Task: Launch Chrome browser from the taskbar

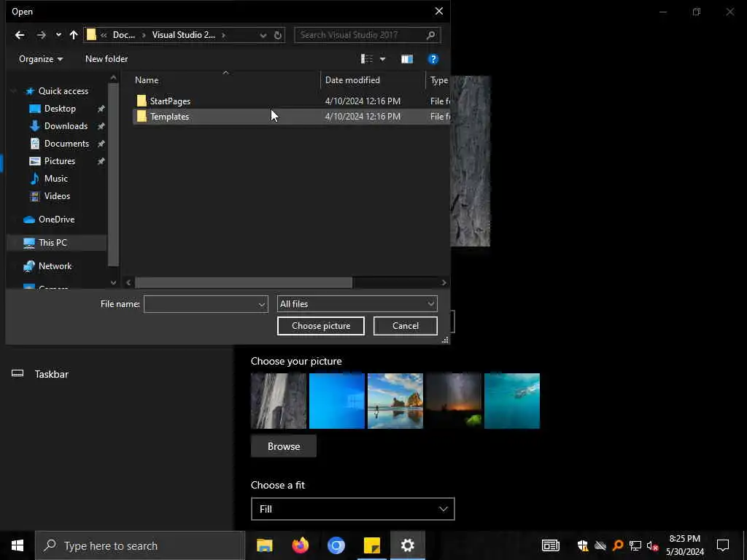Action: (x=336, y=545)
